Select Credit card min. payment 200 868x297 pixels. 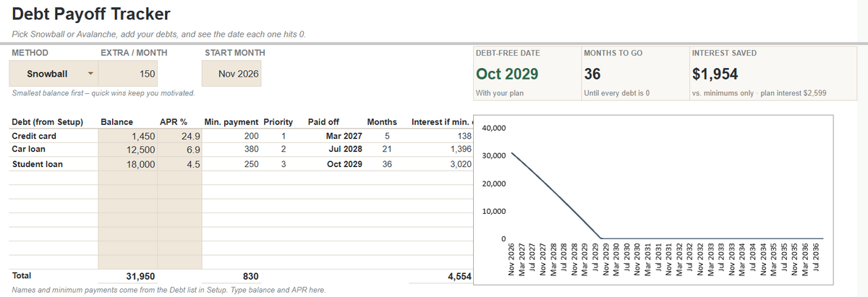coord(250,136)
